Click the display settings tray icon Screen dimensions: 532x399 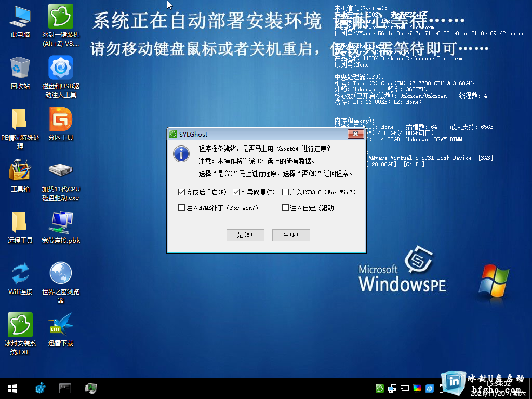click(x=404, y=389)
